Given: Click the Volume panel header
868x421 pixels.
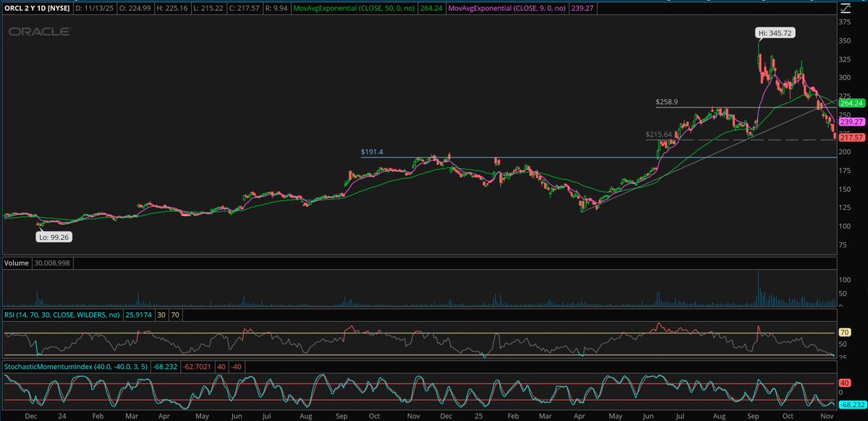Looking at the screenshot, I should coord(16,263).
